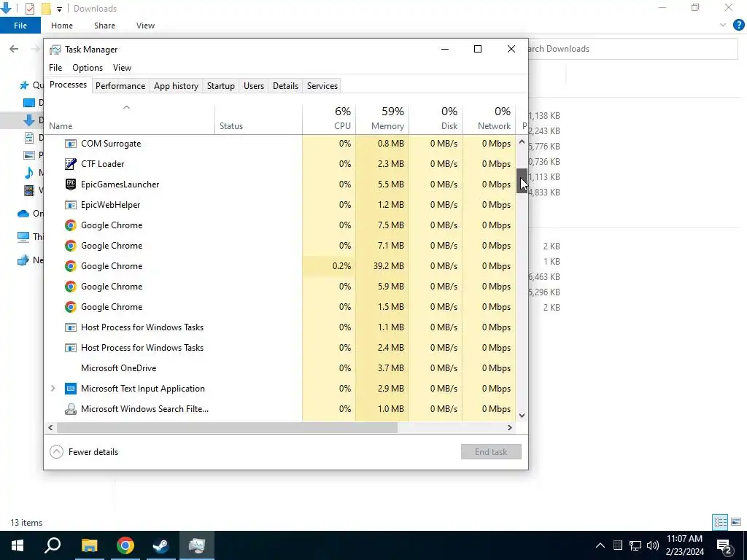Open Google Chrome from the taskbar
747x560 pixels.
(125, 545)
